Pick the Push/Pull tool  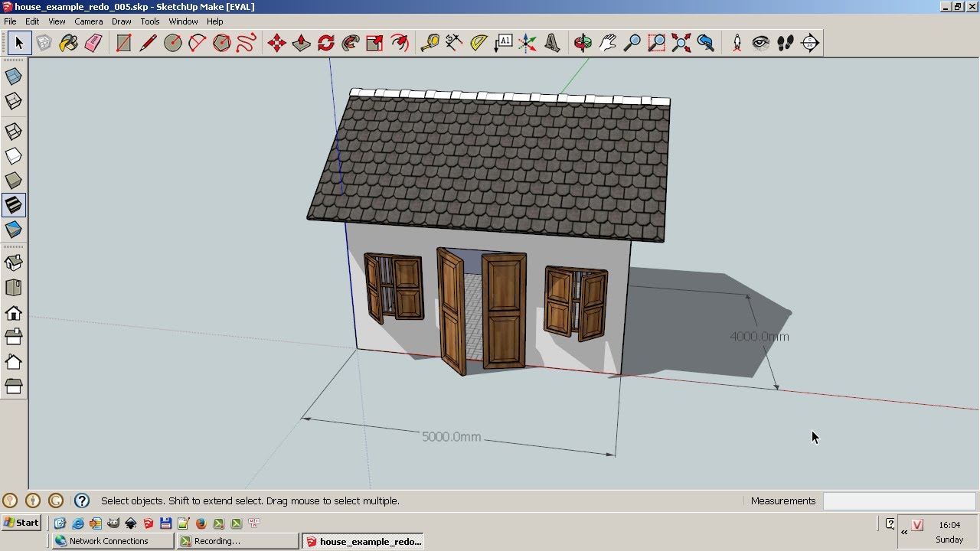coord(301,43)
